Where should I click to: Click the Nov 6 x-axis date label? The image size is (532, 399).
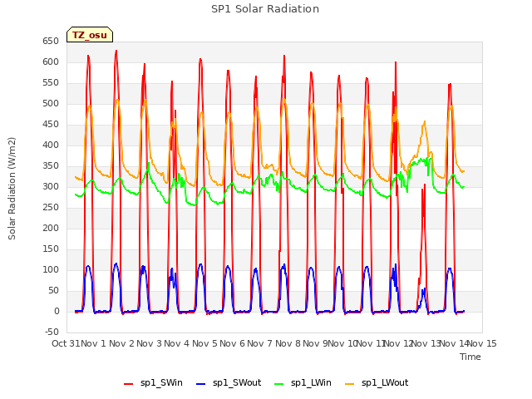pyautogui.click(x=233, y=344)
